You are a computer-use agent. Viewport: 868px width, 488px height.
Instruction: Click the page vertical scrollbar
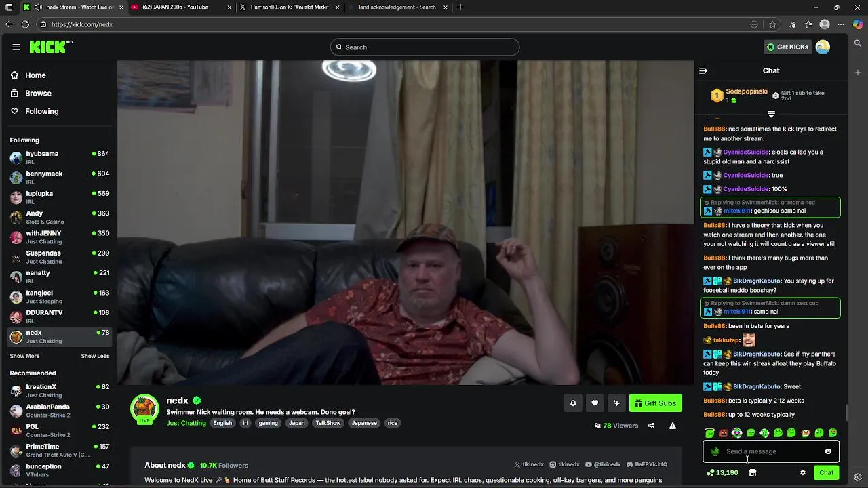coord(846,413)
